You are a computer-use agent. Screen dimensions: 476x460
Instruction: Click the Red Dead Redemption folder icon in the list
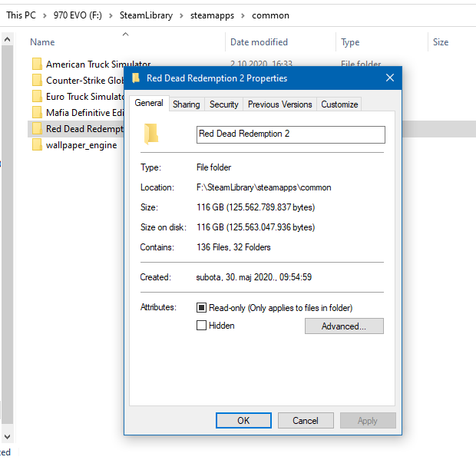pyautogui.click(x=37, y=128)
